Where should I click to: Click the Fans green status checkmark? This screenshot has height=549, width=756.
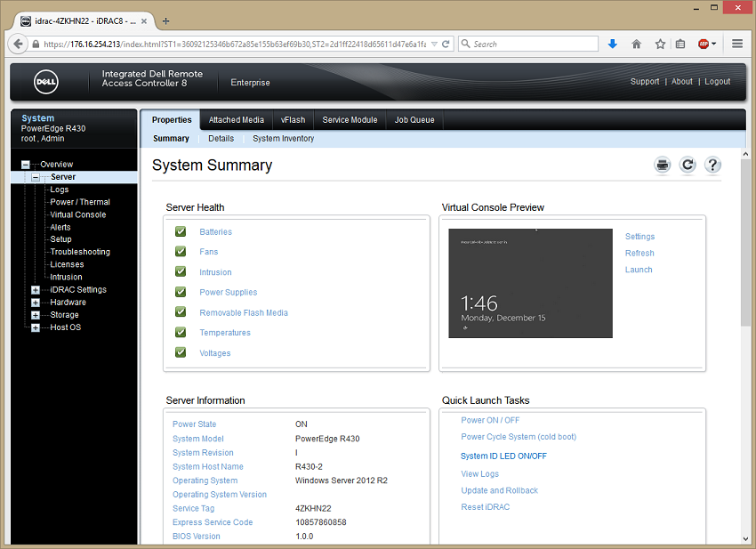(181, 251)
